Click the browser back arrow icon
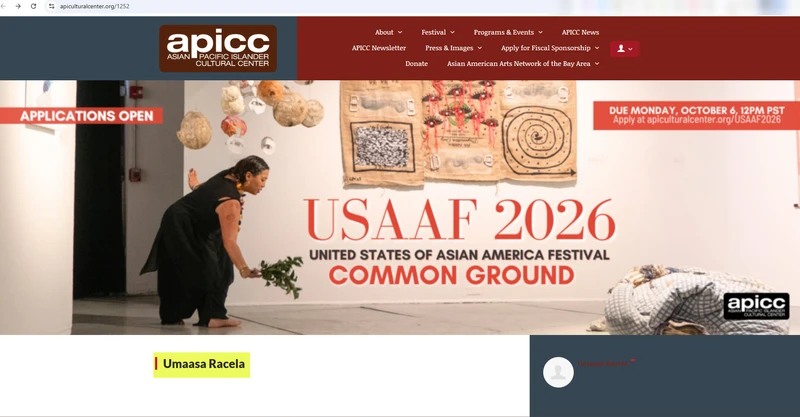The height and width of the screenshot is (417, 800). coord(3,6)
